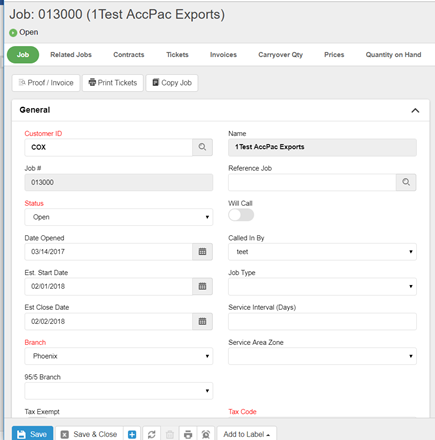The width and height of the screenshot is (435, 440).
Task: Switch to the Tickets tab
Action: point(177,55)
